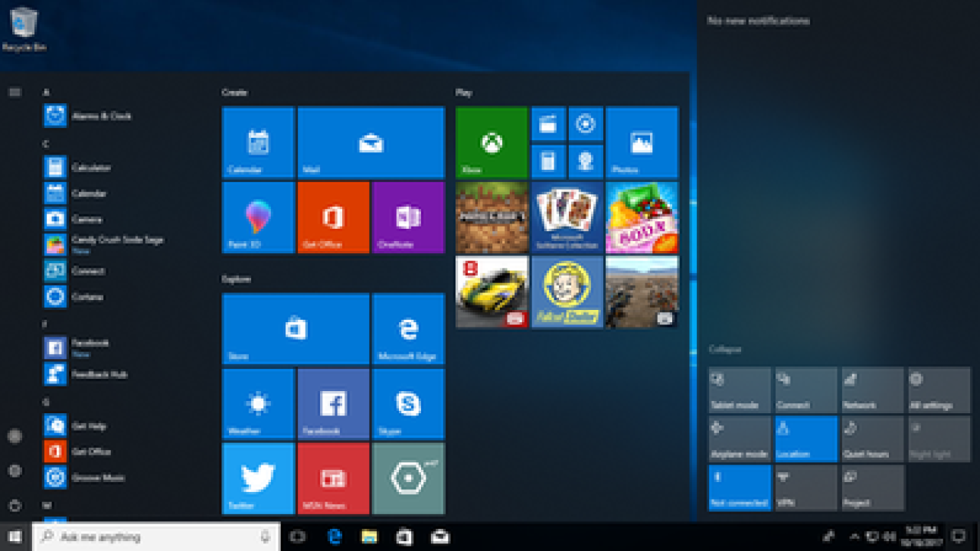This screenshot has height=551, width=980.
Task: Open Task View from the taskbar
Action: click(298, 536)
